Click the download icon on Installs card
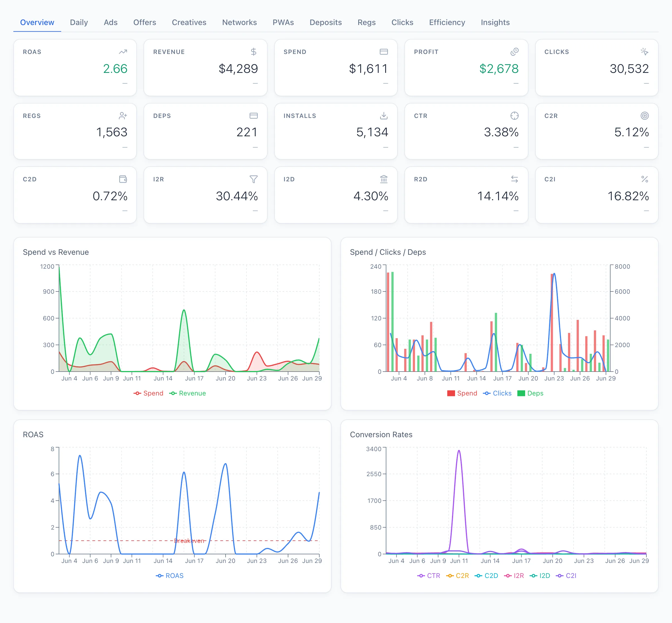Screen dimensions: 672x623 pyautogui.click(x=384, y=116)
